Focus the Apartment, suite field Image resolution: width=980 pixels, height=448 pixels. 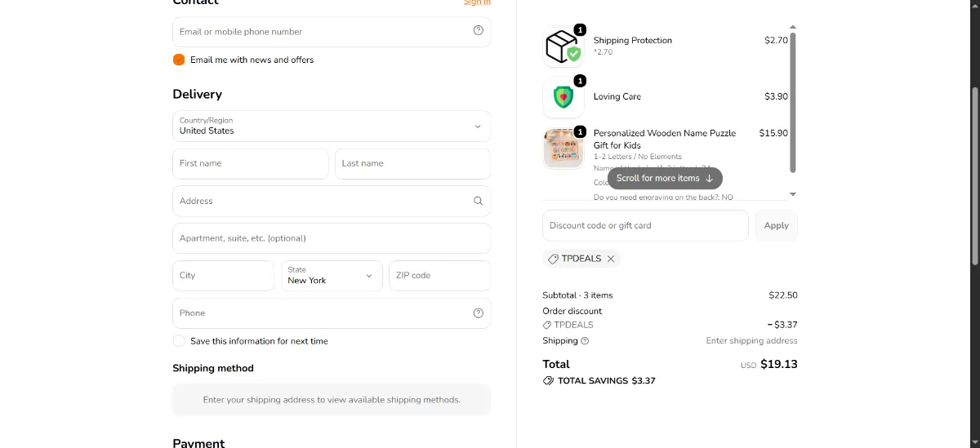click(332, 238)
